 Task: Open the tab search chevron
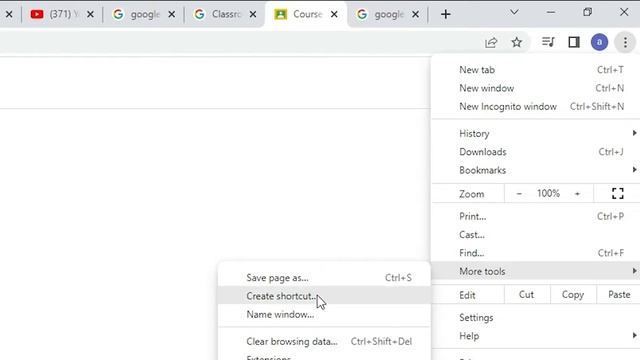(514, 12)
